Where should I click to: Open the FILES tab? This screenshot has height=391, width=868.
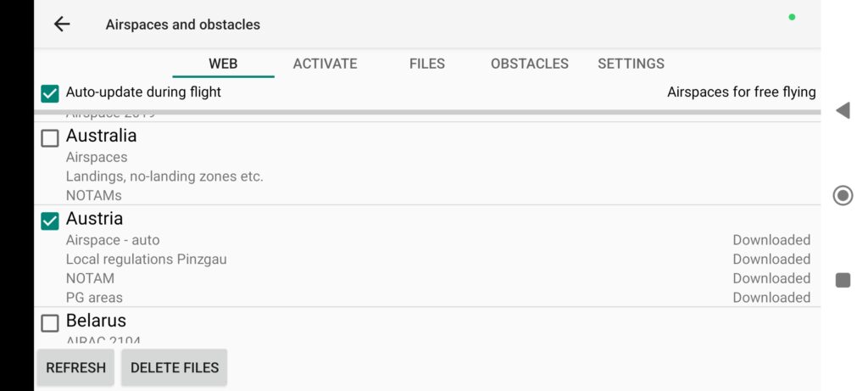point(427,64)
